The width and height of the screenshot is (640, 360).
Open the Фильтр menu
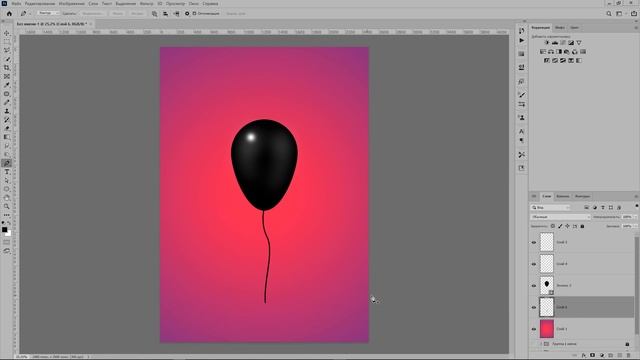coord(147,3)
